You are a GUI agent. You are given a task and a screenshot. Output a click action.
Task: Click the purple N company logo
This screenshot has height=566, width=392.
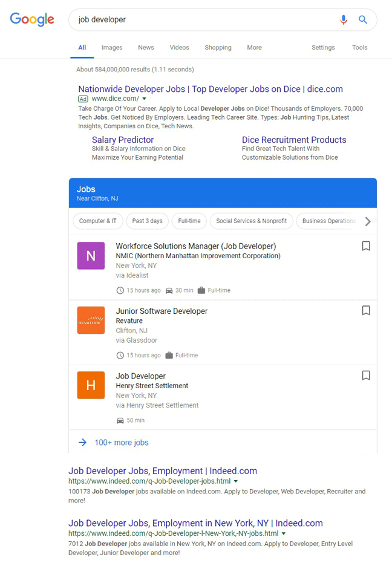pos(91,256)
